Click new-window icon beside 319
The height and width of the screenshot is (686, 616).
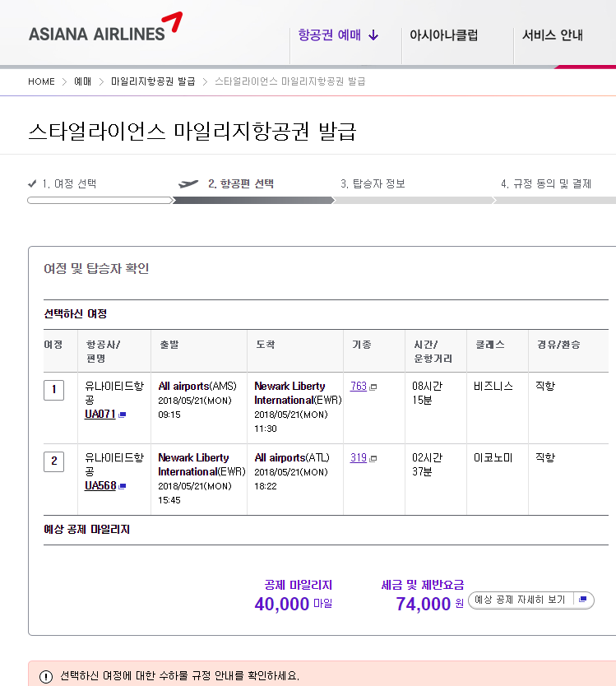coord(373,459)
